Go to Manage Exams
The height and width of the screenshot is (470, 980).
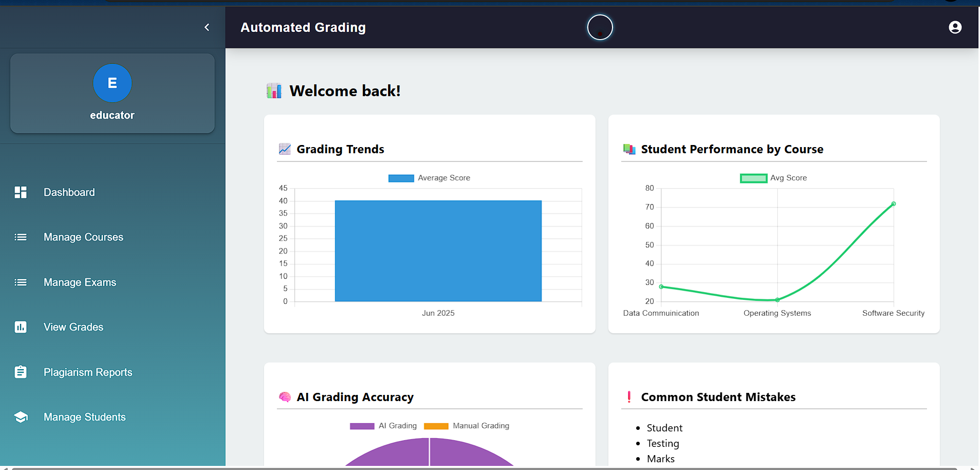coord(112,282)
